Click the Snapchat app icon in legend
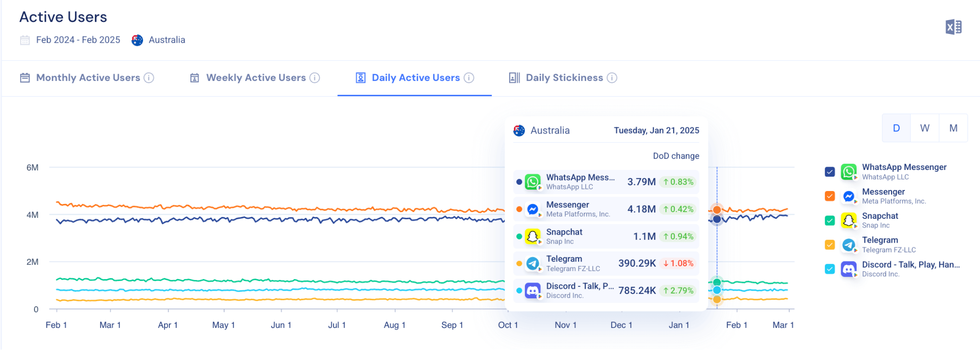This screenshot has height=350, width=980. point(849,220)
